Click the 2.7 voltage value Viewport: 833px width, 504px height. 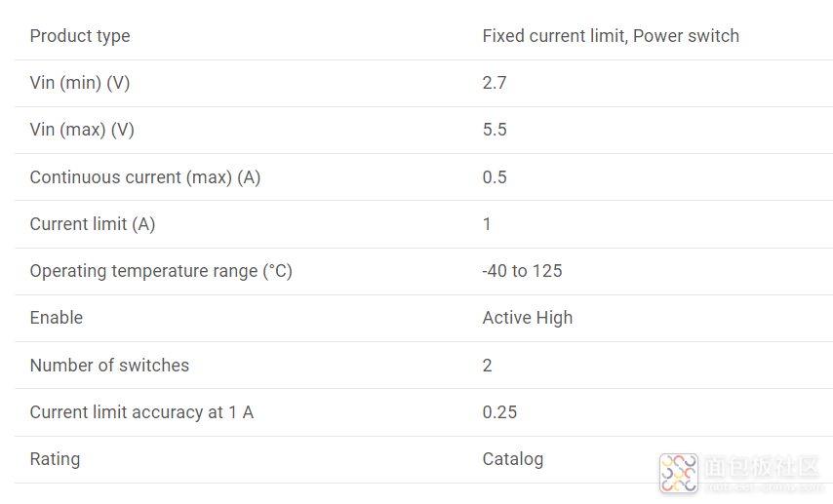pyautogui.click(x=495, y=83)
